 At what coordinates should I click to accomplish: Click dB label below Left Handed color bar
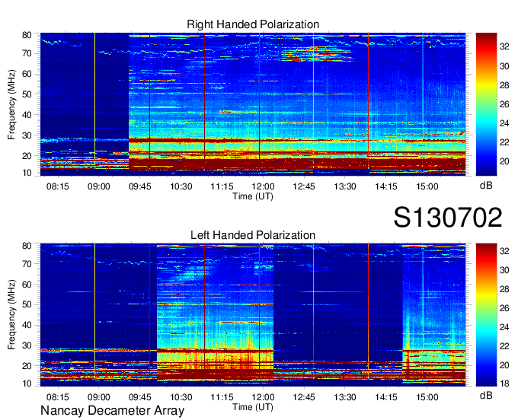[486, 395]
